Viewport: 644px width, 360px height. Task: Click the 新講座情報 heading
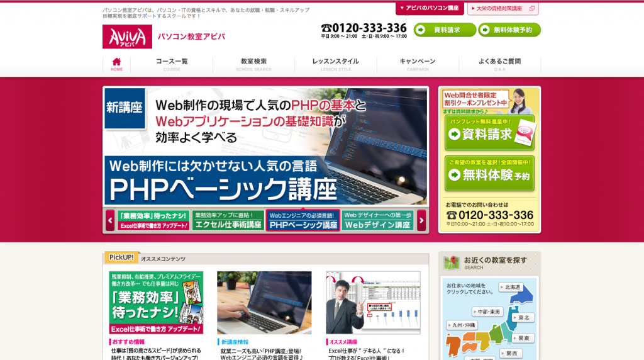[235, 342]
